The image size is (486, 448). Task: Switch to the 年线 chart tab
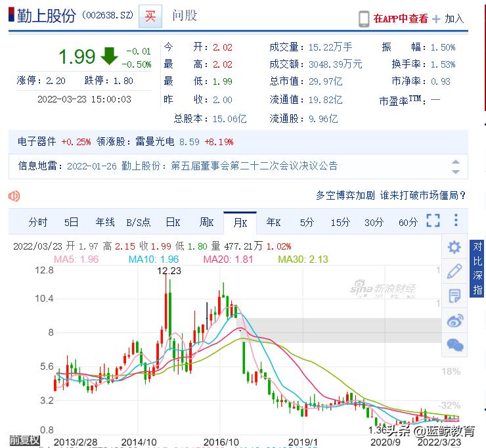tap(105, 222)
